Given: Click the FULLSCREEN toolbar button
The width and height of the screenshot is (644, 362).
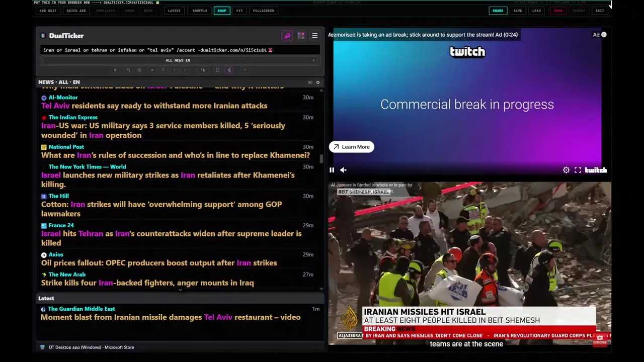Looking at the screenshot, I should point(264,11).
